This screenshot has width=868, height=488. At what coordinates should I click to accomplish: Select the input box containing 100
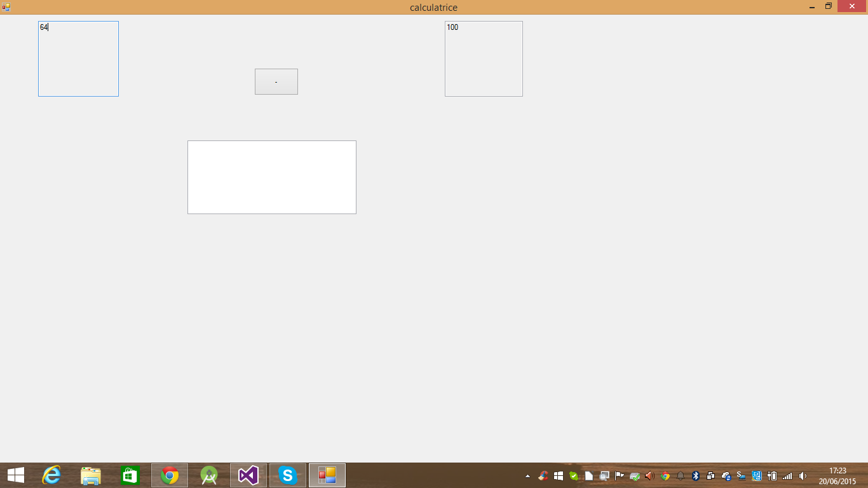tap(484, 58)
